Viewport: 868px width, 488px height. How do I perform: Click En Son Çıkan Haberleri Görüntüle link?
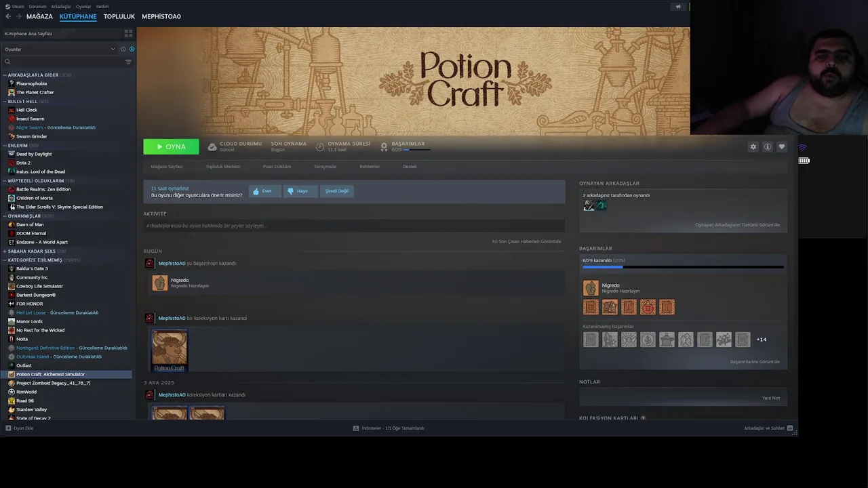[x=526, y=241]
